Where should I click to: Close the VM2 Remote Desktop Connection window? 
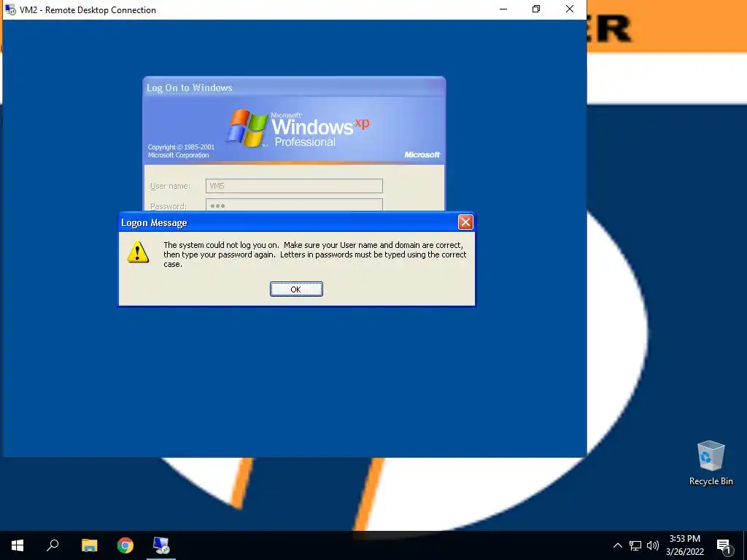click(569, 9)
